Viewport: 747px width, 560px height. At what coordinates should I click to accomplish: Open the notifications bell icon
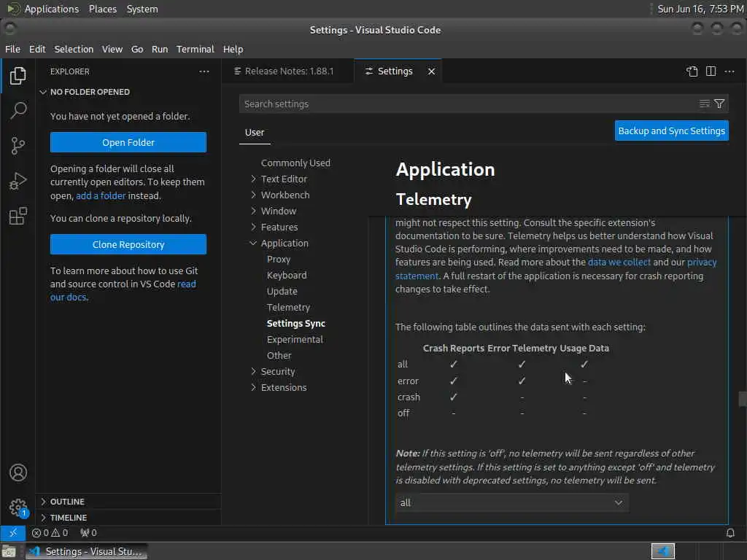tap(729, 533)
